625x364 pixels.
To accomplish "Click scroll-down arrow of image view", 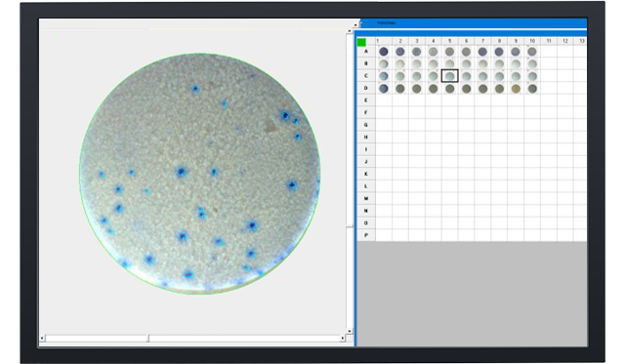I will pyautogui.click(x=350, y=331).
